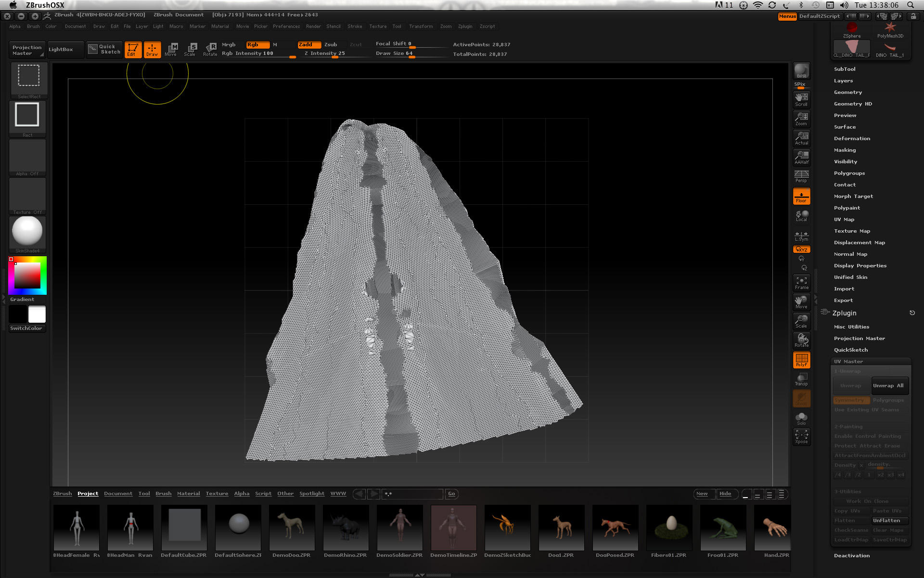924x578 pixels.
Task: Click the Frame mesh icon
Action: tap(801, 283)
